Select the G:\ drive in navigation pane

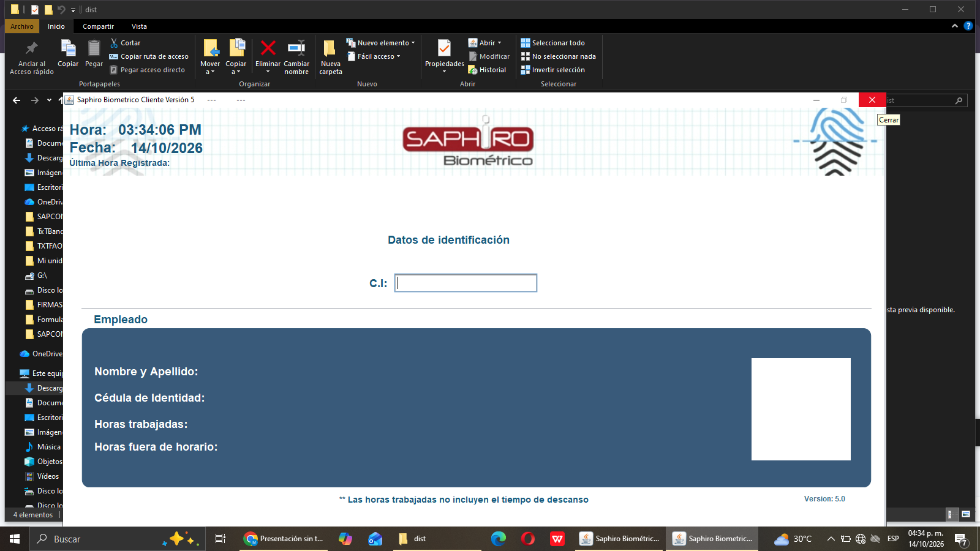(36, 275)
